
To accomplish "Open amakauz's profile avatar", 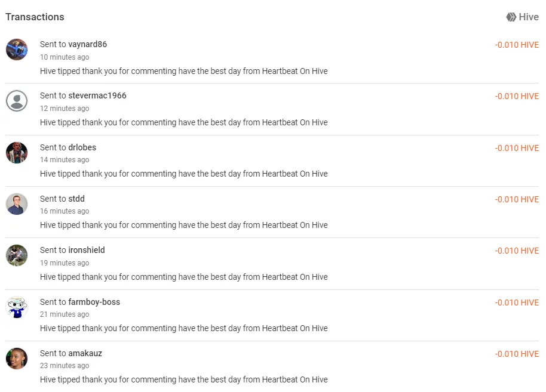I will pyautogui.click(x=17, y=358).
